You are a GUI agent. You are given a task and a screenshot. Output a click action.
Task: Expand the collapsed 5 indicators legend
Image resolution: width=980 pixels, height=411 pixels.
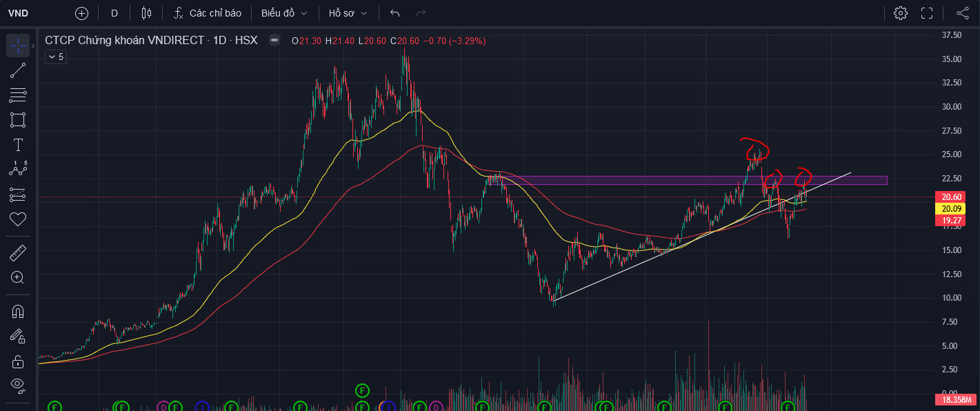click(x=55, y=57)
